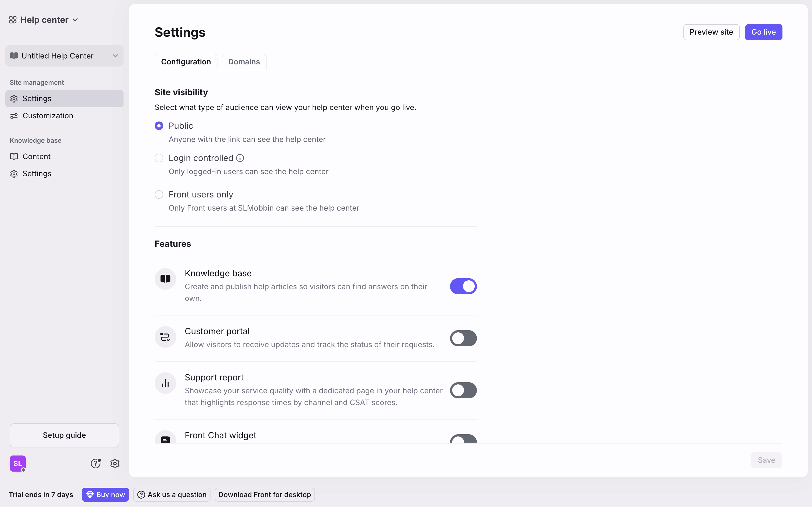Screen dimensions: 812x507
Task: Choose Login controlled site visibility
Action: (x=159, y=158)
